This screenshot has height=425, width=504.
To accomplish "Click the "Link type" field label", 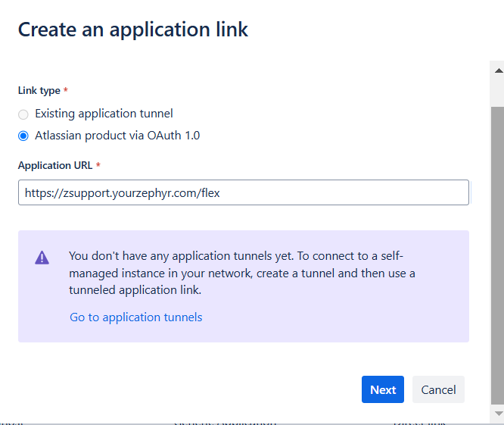I will [39, 90].
